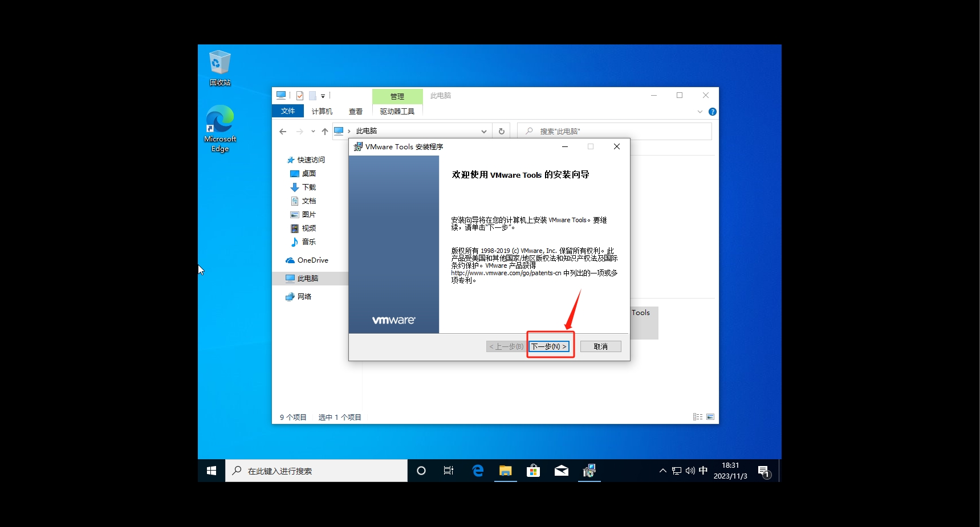980x527 pixels.
Task: Open the network status tray icon
Action: pos(677,471)
